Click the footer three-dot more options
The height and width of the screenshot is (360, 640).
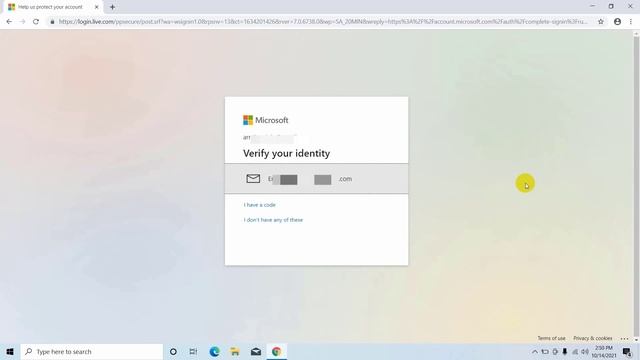(624, 338)
